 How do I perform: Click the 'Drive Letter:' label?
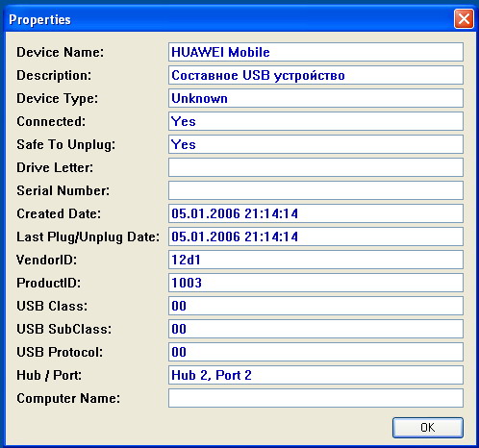(x=55, y=167)
